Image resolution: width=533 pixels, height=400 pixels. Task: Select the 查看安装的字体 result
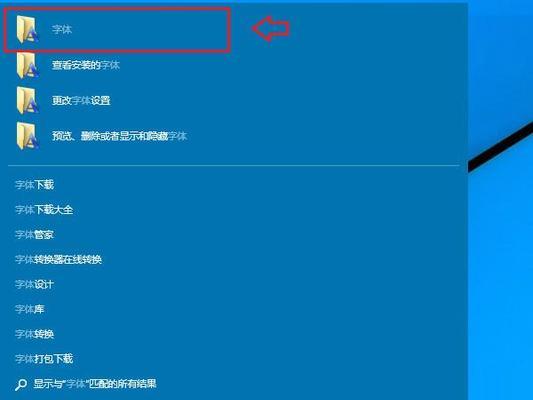[86, 65]
